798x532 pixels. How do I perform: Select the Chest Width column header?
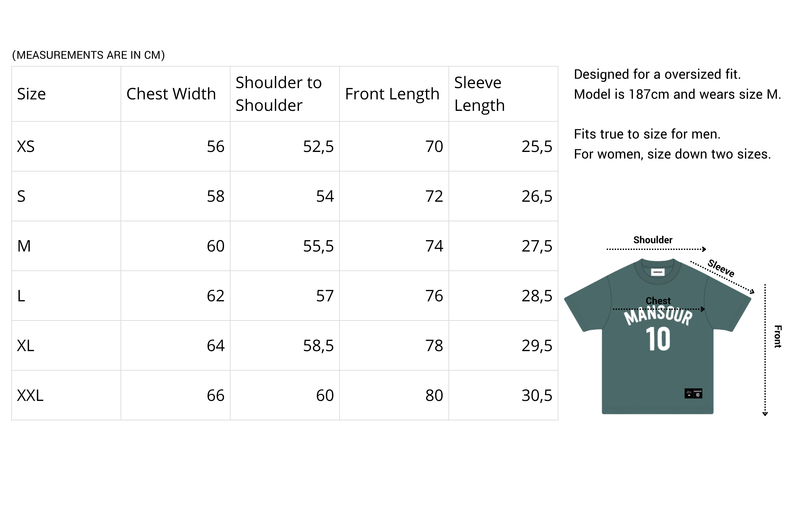171,94
